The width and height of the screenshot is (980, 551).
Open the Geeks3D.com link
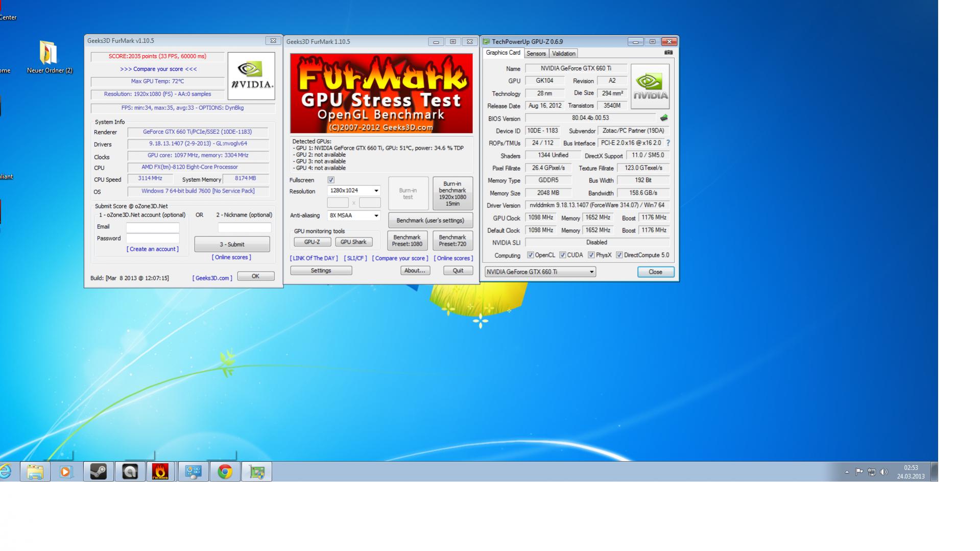(212, 278)
